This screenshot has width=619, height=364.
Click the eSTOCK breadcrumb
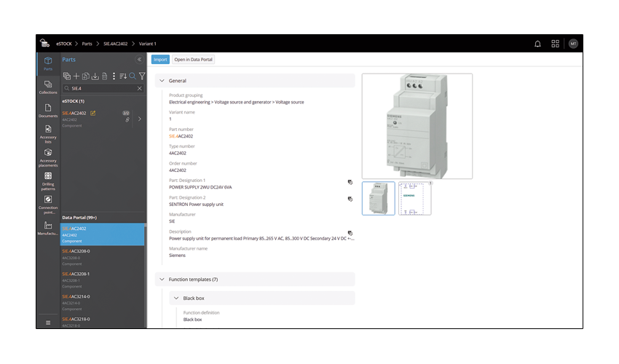[x=64, y=44]
